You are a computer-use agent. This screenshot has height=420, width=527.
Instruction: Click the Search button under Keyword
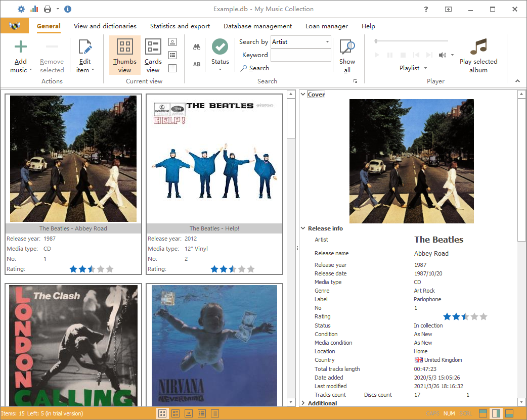coord(255,68)
